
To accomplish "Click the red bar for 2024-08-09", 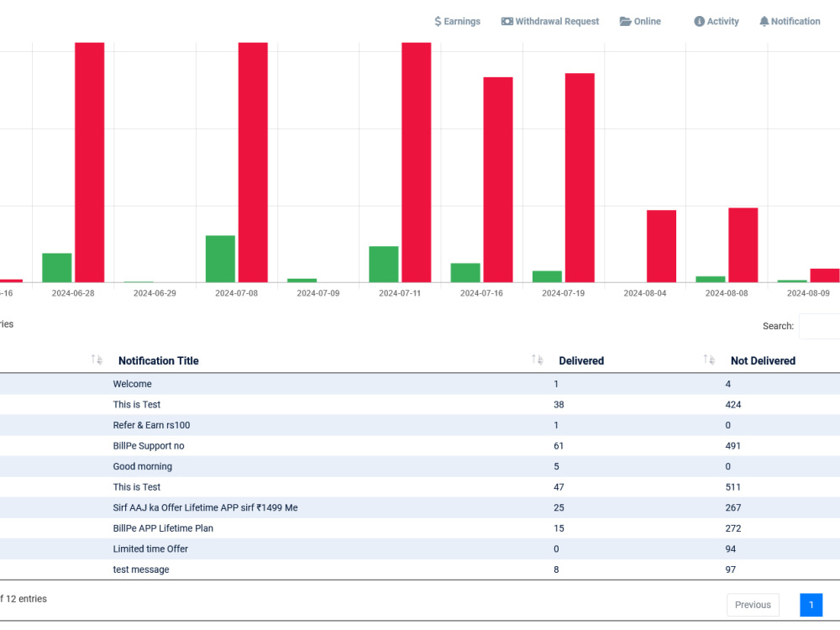I will [825, 276].
